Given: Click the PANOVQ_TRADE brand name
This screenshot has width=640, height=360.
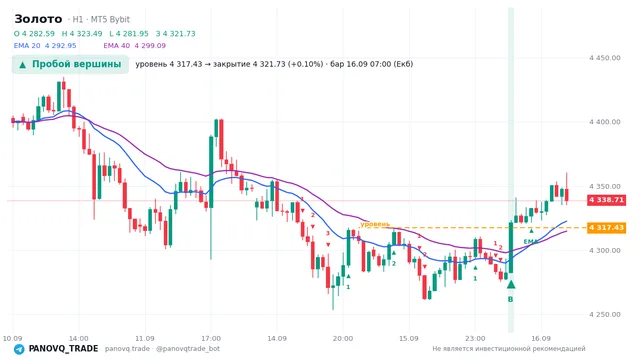Looking at the screenshot, I should (63, 349).
